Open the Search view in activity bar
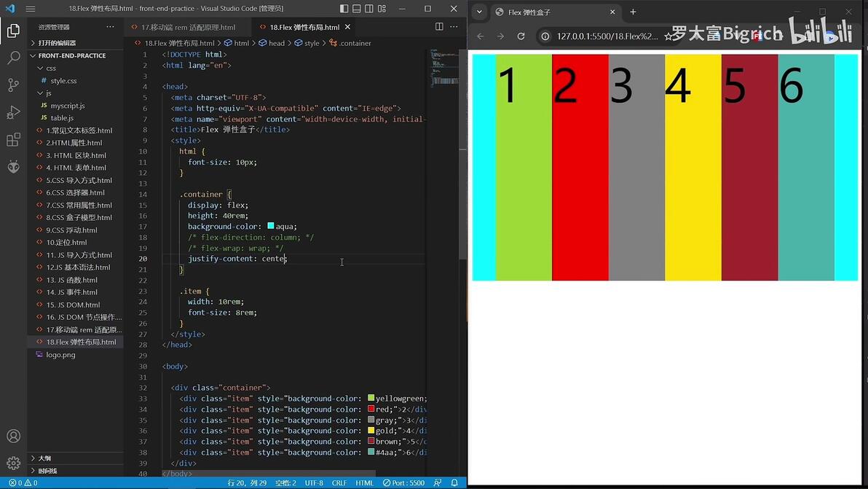Image resolution: width=868 pixels, height=489 pixels. (x=13, y=58)
